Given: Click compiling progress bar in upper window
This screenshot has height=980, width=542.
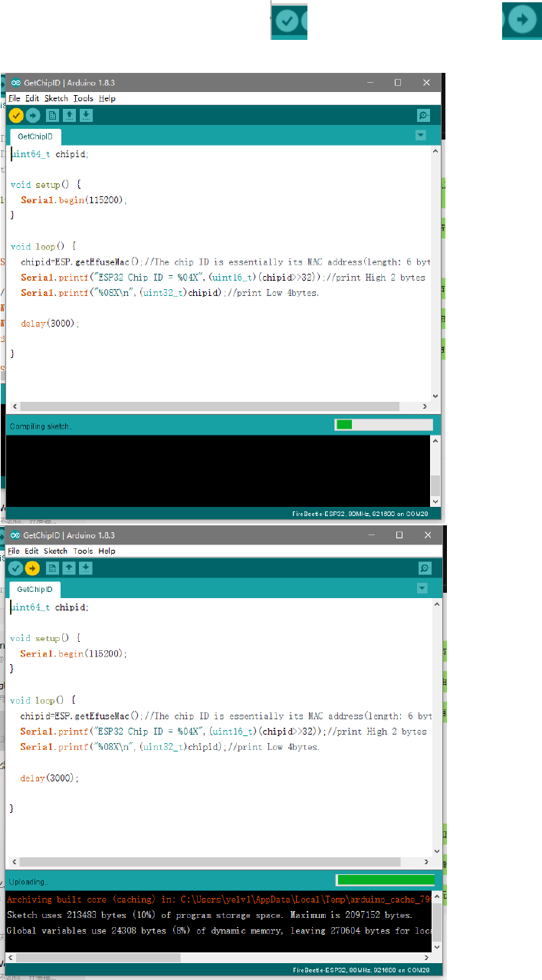Looking at the screenshot, I should pos(383,425).
